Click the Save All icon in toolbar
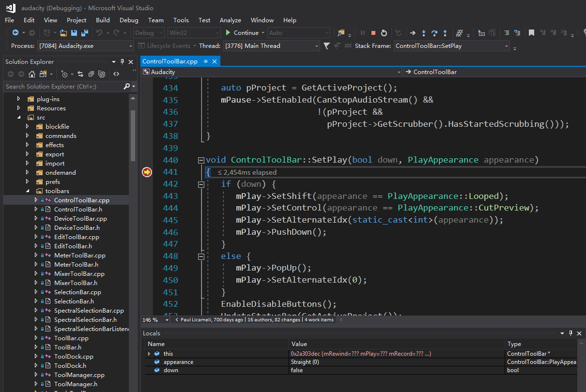 tap(85, 33)
